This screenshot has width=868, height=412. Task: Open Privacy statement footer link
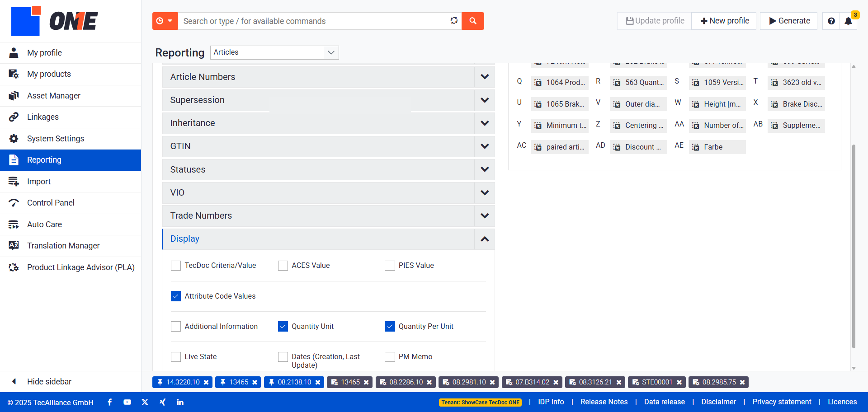coord(782,402)
